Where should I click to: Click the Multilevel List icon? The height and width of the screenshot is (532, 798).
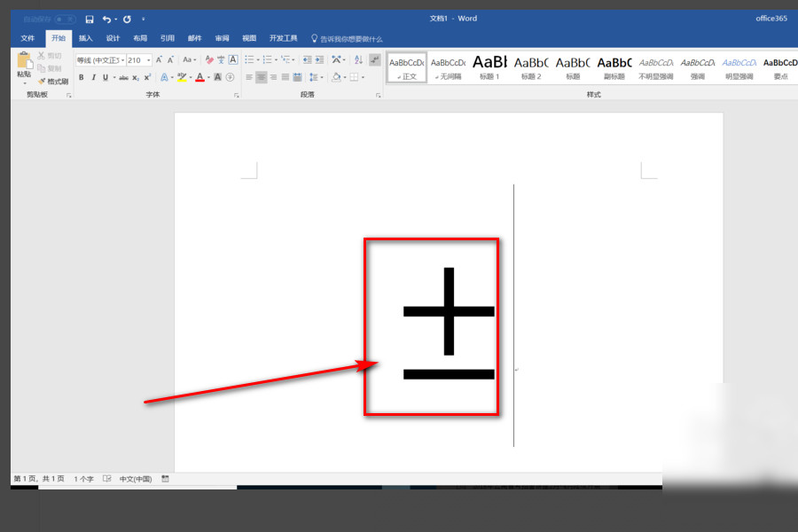[286, 60]
